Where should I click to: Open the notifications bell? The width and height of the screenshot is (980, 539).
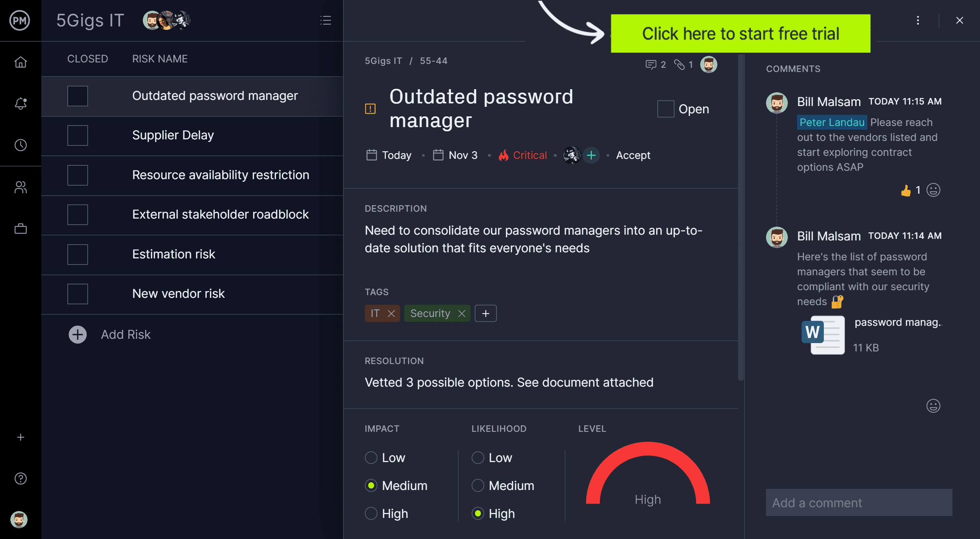(x=21, y=103)
